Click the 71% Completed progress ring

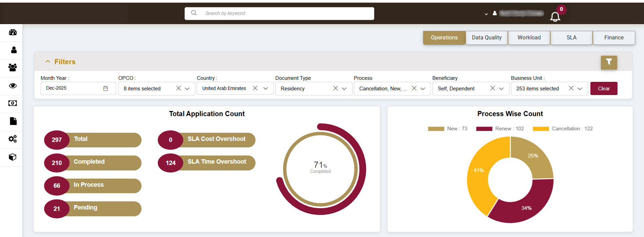321,169
